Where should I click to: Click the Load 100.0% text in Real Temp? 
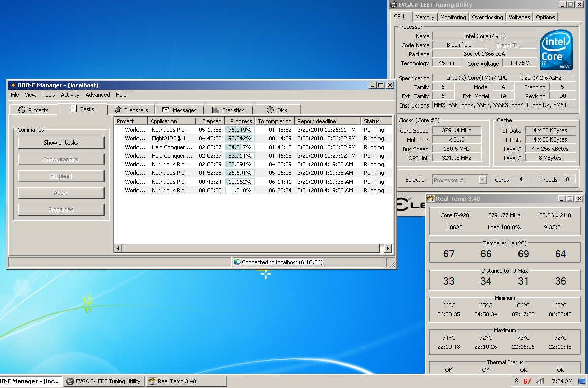coord(504,227)
